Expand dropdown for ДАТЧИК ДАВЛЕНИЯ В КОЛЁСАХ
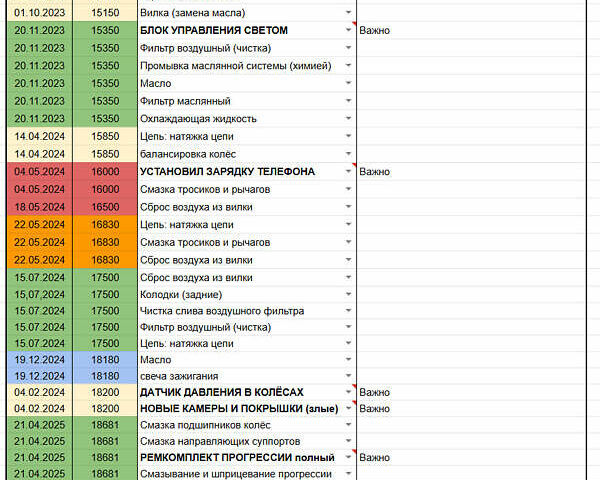The width and height of the screenshot is (600, 480). click(x=349, y=393)
